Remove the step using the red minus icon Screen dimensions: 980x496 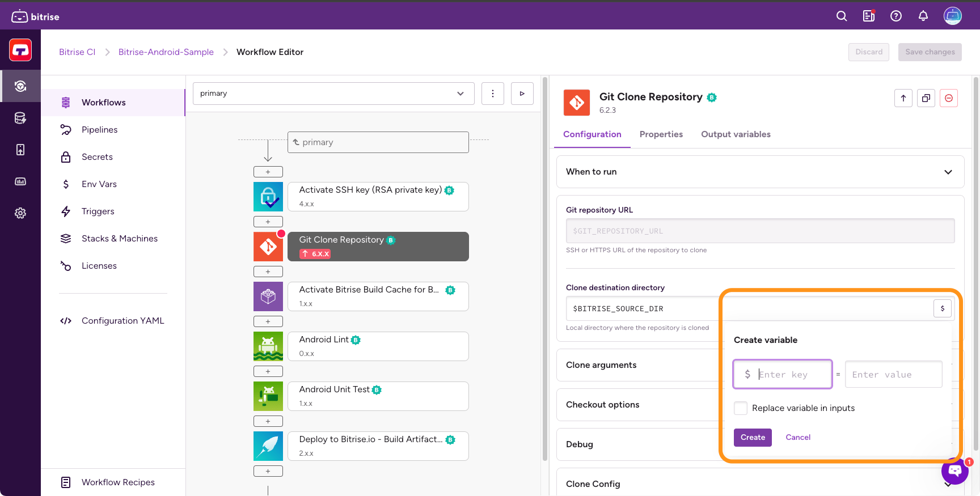tap(949, 98)
